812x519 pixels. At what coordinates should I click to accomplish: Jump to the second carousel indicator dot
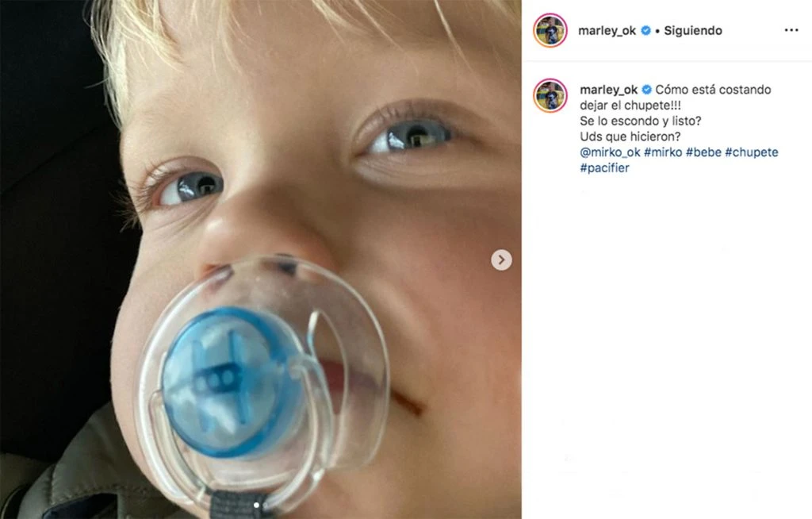(x=266, y=504)
